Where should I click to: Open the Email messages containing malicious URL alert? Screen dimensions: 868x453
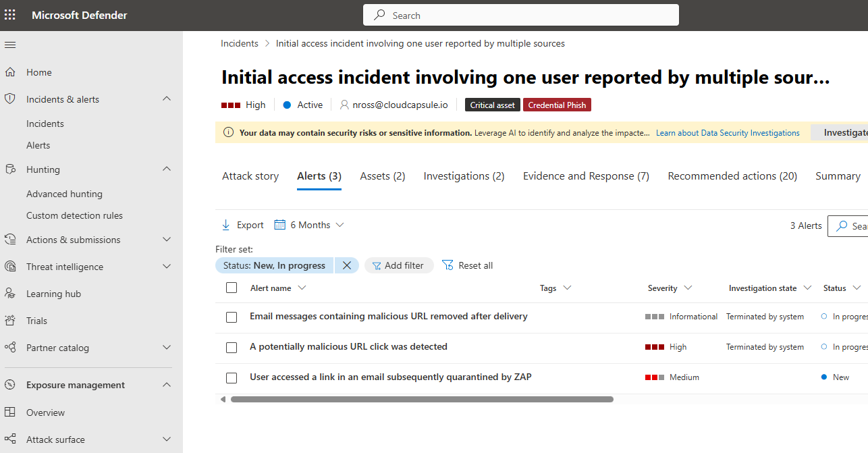389,316
